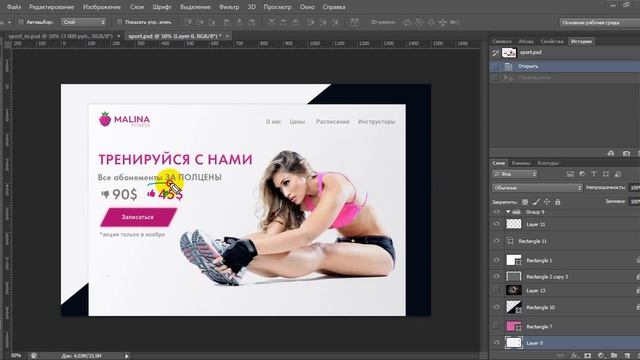Screen dimensions: 640x360
Task: Add a layer style fx icon
Action: (x=576, y=356)
